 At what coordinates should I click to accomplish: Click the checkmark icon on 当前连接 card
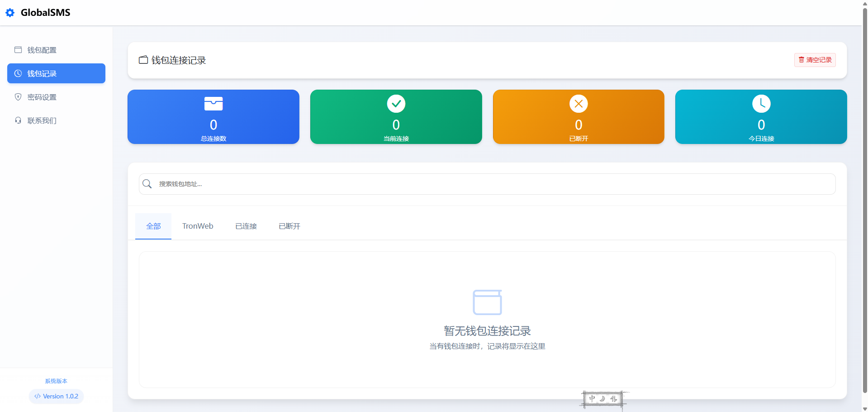[x=396, y=104]
